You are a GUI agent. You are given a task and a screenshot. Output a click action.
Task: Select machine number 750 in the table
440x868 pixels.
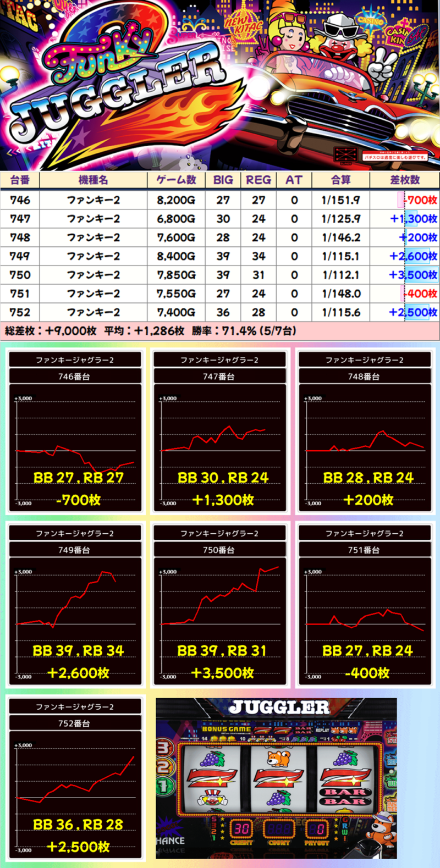pyautogui.click(x=20, y=275)
